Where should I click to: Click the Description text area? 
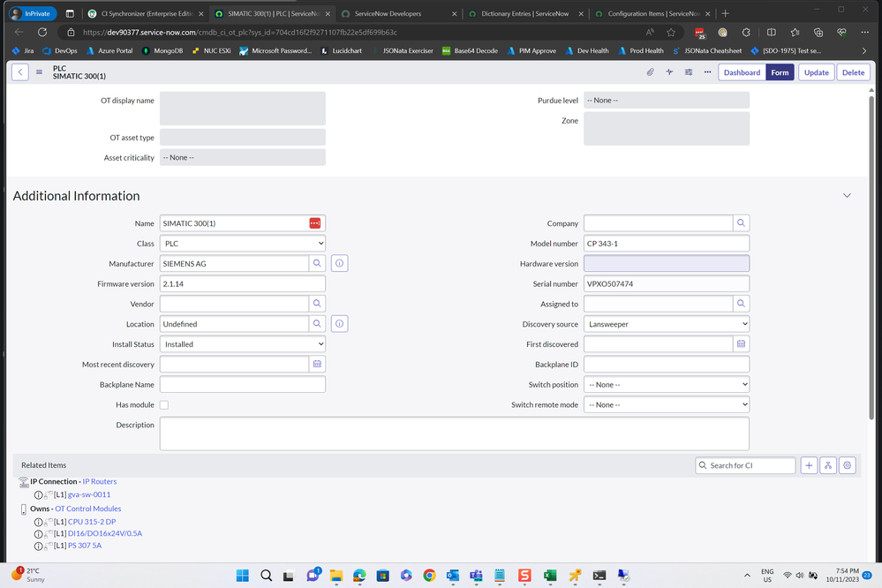(x=455, y=433)
